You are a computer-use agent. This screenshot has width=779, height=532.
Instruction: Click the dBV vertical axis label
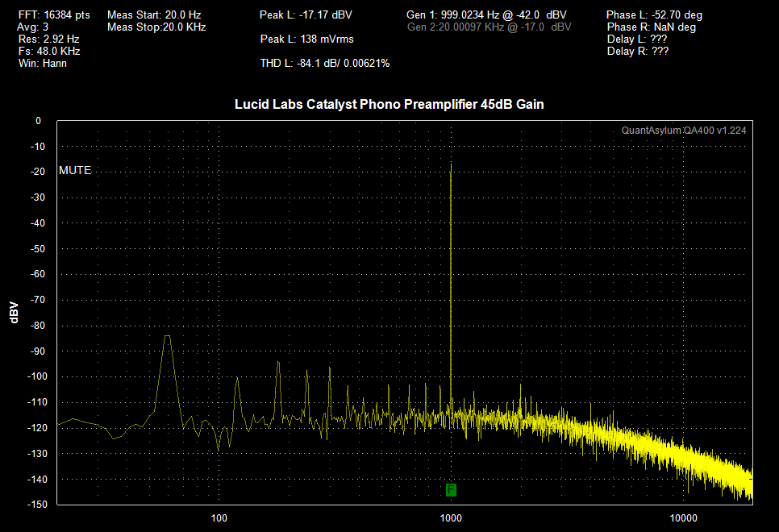pyautogui.click(x=14, y=313)
